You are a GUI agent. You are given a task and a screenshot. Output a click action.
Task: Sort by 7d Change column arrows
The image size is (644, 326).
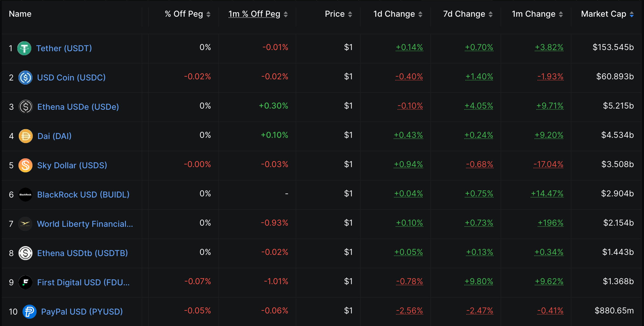pos(491,14)
